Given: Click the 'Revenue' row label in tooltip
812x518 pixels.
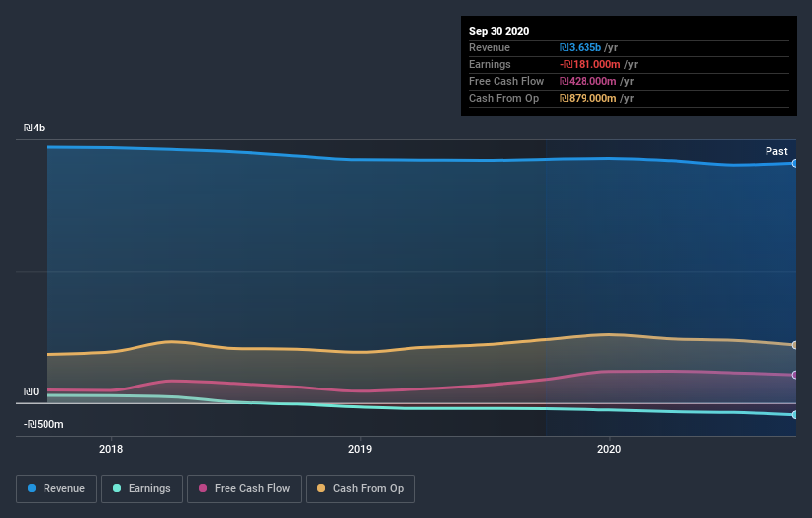Looking at the screenshot, I should point(490,47).
